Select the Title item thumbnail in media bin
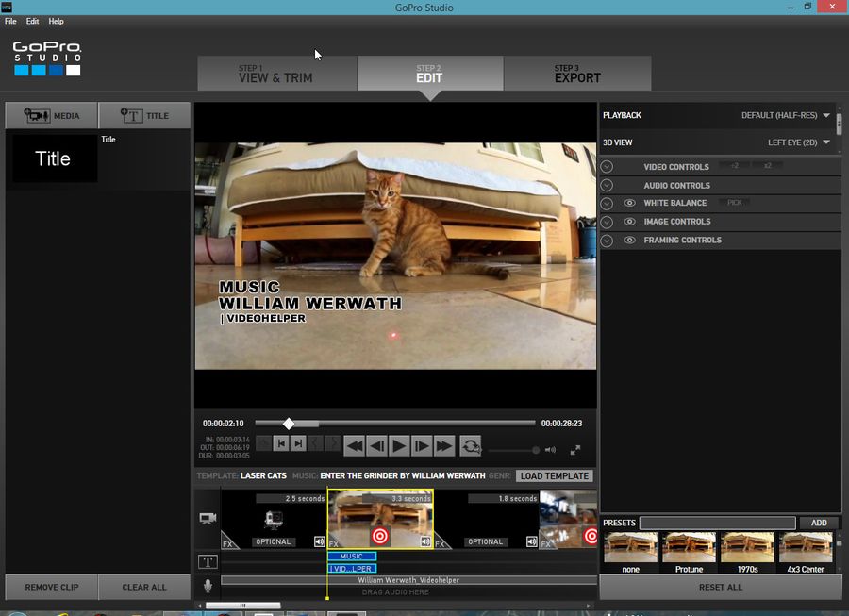 pyautogui.click(x=55, y=158)
